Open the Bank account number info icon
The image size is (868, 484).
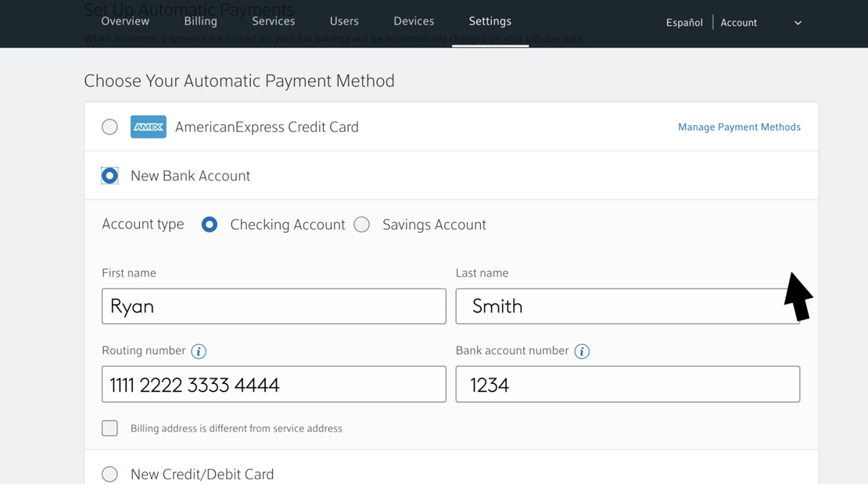tap(582, 351)
